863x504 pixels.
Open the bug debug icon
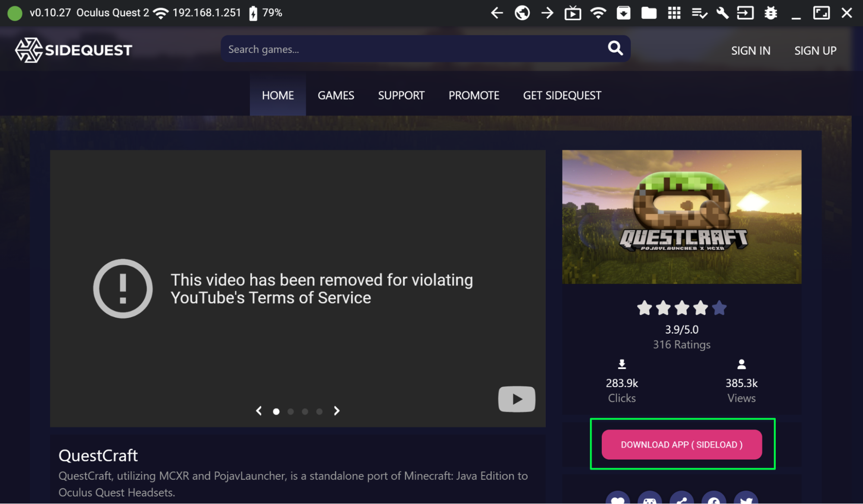pyautogui.click(x=771, y=13)
